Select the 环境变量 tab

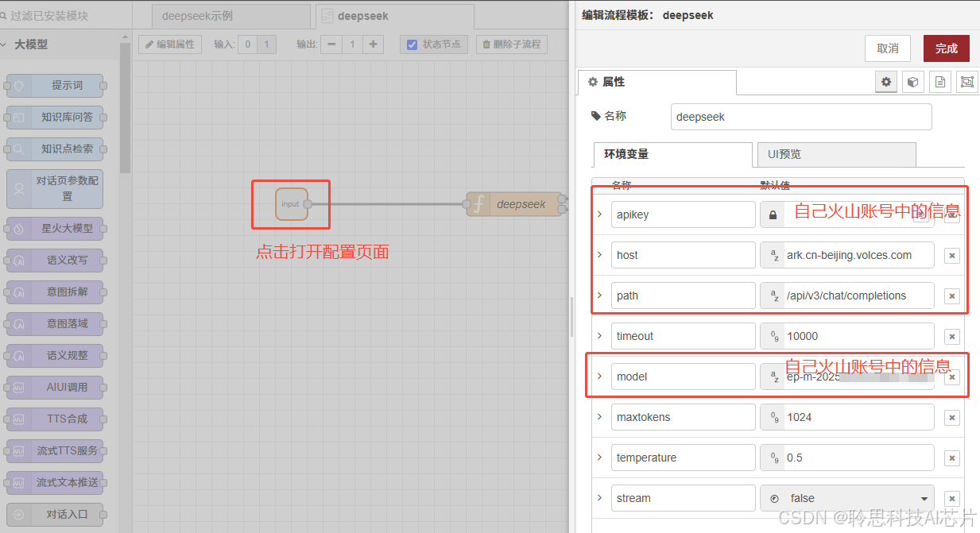click(x=672, y=154)
